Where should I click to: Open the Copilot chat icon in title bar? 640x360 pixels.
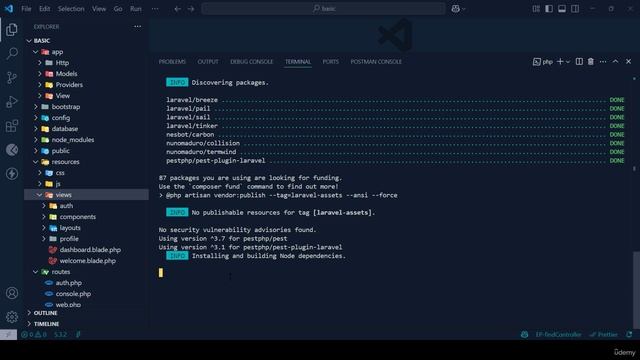pyautogui.click(x=456, y=9)
